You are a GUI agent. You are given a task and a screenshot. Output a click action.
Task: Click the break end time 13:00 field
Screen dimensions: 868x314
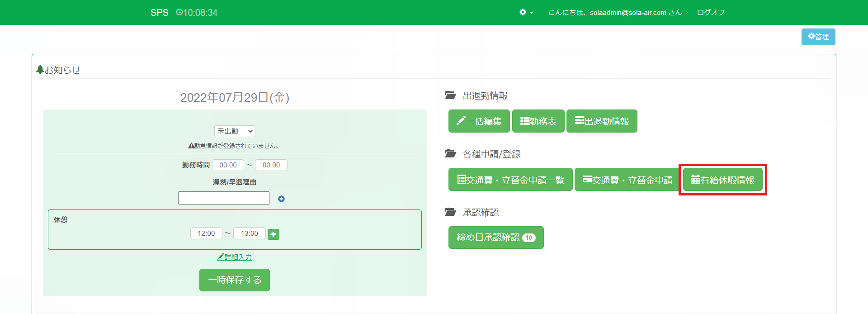click(249, 233)
